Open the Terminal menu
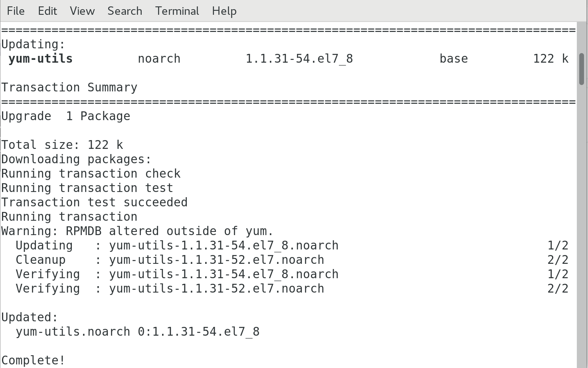 [177, 11]
